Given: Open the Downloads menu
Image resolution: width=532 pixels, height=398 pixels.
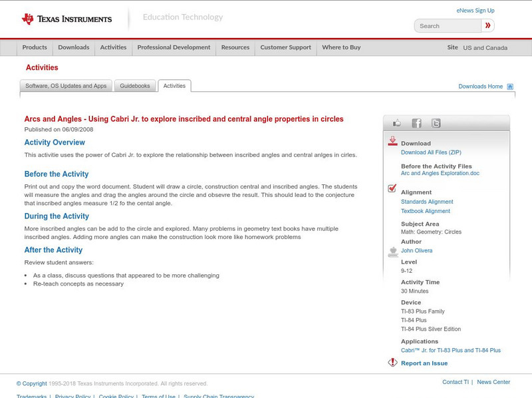Looking at the screenshot, I should [74, 47].
